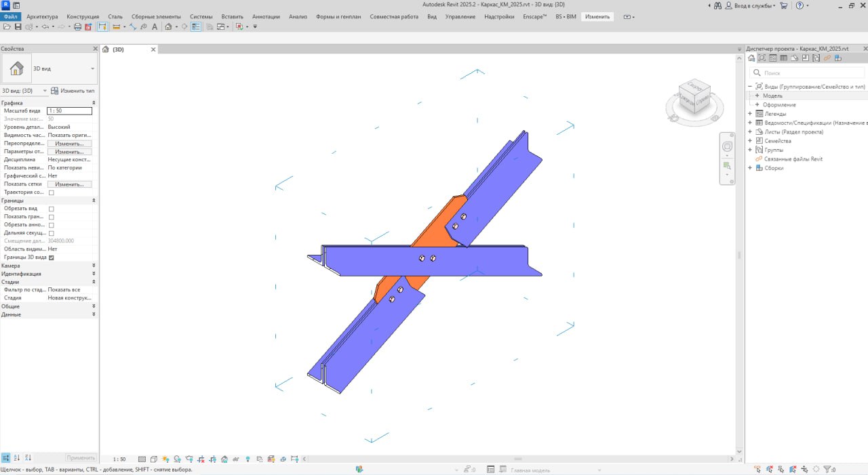Collapse the Виды tree node
Image resolution: width=868 pixels, height=475 pixels.
pos(749,86)
